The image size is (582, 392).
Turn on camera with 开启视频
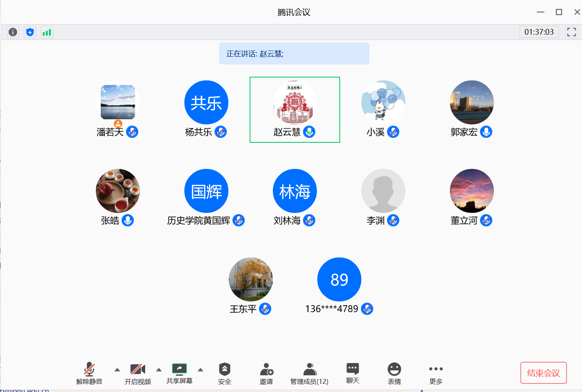point(137,373)
